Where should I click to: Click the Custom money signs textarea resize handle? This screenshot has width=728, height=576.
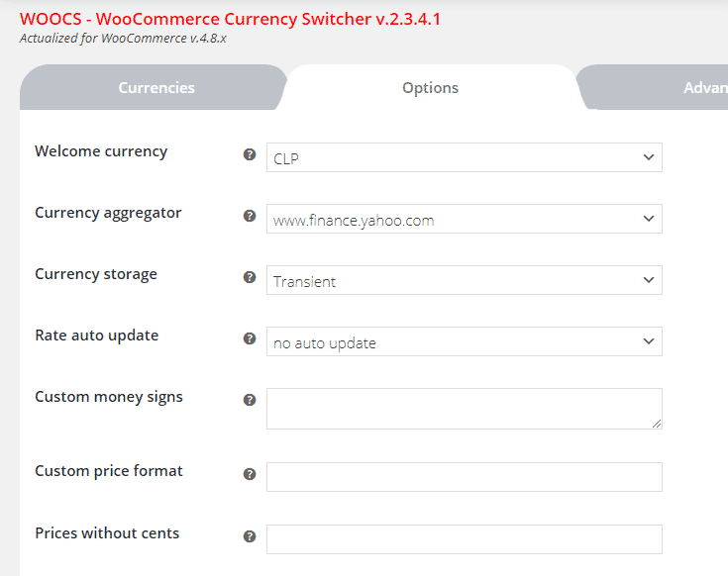[x=656, y=423]
